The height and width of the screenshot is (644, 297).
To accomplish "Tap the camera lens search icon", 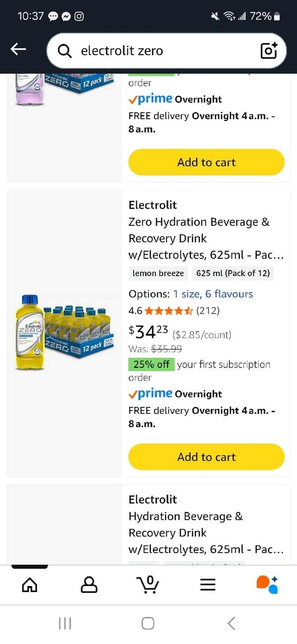I will coord(269,51).
